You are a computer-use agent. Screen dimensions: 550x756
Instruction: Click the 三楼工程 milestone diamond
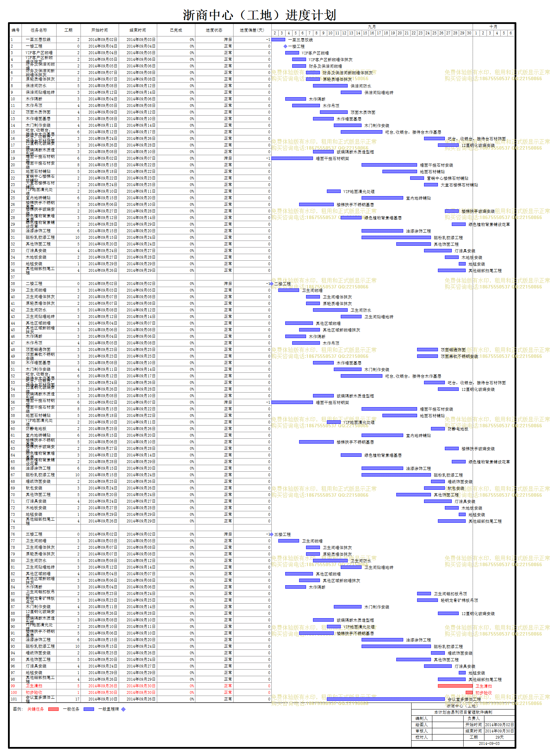[271, 534]
